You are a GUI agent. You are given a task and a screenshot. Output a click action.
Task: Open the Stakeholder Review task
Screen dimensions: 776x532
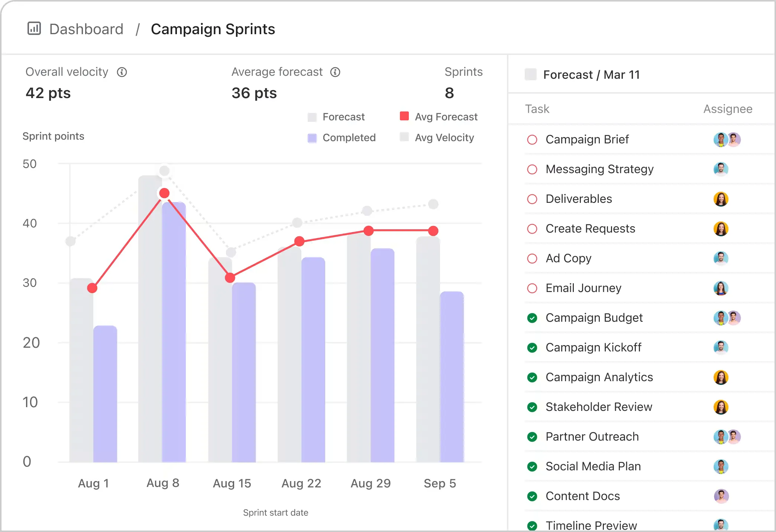[x=599, y=407]
